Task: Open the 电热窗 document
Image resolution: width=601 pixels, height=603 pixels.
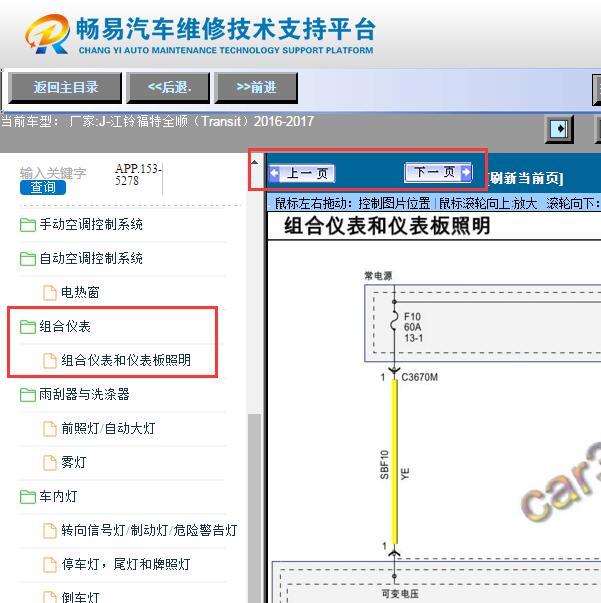Action: click(80, 292)
